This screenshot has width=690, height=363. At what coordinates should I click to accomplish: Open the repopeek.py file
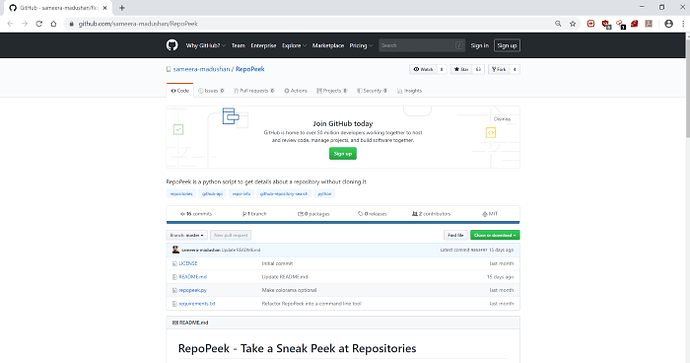[x=192, y=290]
